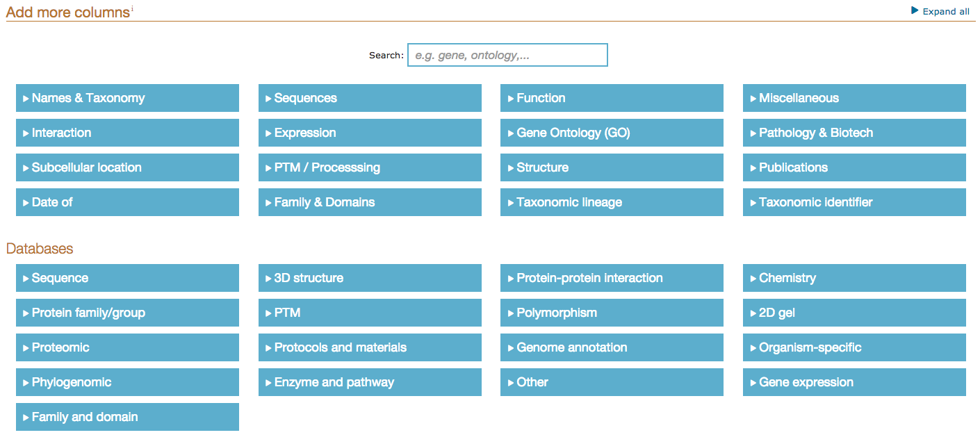Open Protocols and materials databases section

tap(370, 347)
